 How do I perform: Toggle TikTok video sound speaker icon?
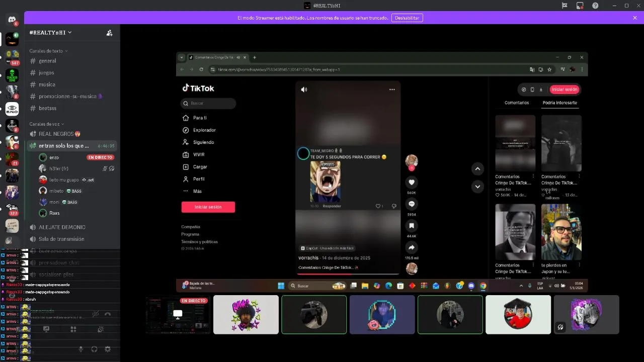pos(304,89)
